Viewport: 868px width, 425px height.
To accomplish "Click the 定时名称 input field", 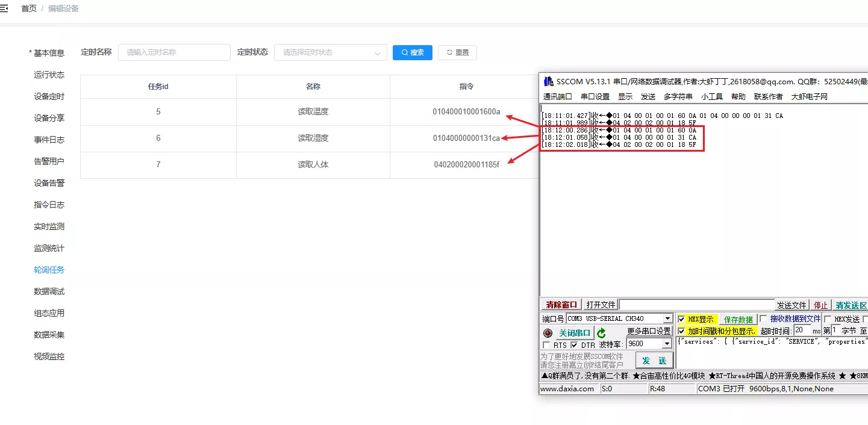I will tap(174, 52).
